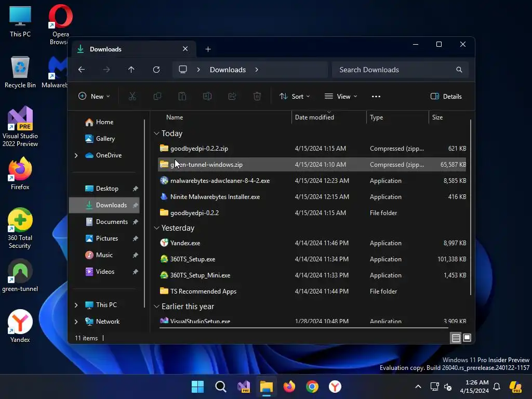Close the Downloads tab
This screenshot has height=399, width=532.
[x=185, y=49]
